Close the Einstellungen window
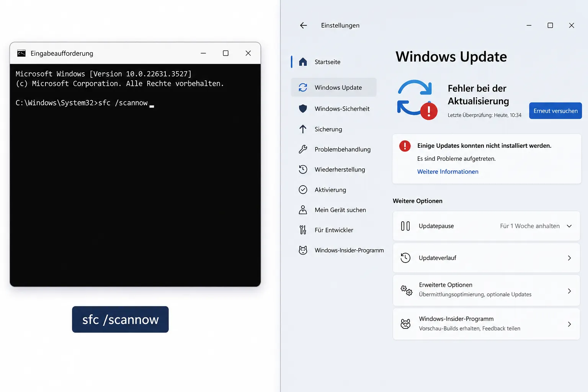Screen dimensions: 588x392 572,25
